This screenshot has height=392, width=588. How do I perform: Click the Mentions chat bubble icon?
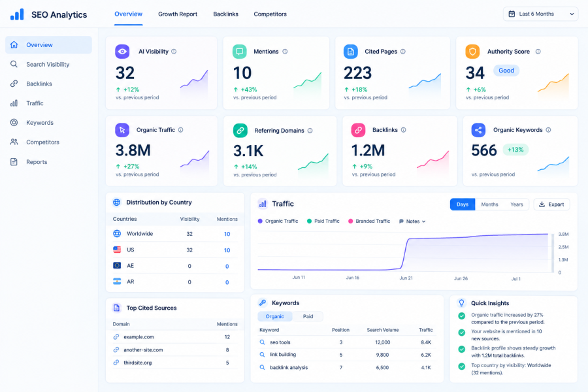click(240, 52)
